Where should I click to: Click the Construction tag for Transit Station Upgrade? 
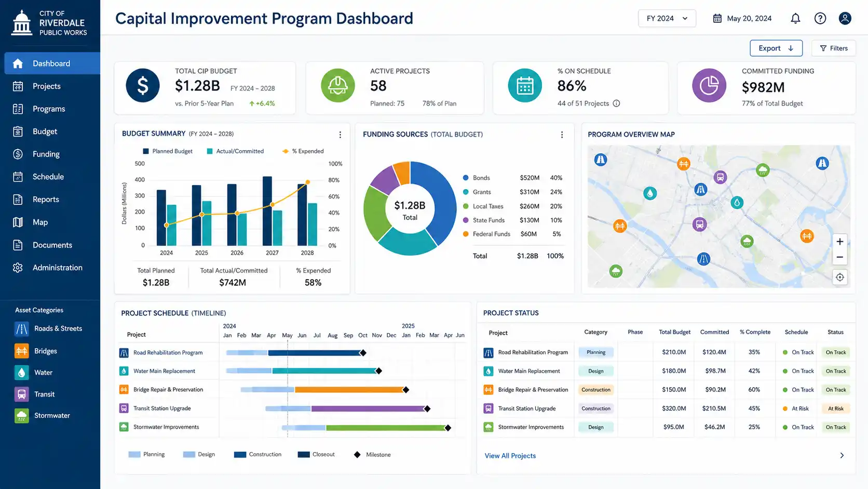tap(596, 408)
